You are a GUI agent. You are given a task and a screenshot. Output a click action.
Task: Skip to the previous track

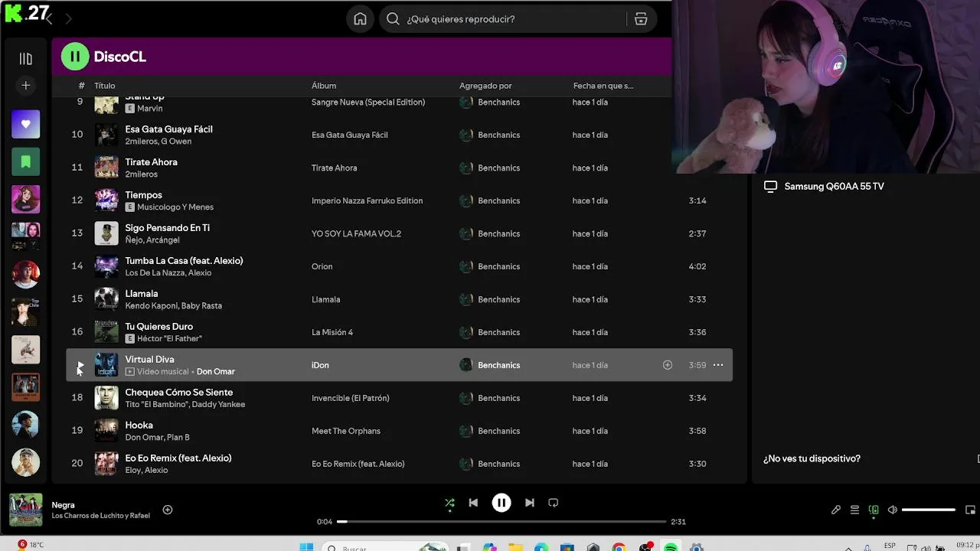[473, 503]
